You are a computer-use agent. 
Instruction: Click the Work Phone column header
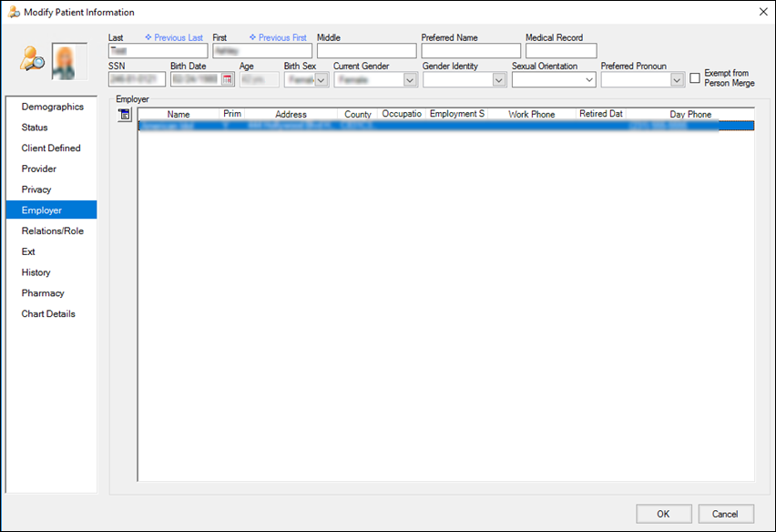tap(532, 114)
